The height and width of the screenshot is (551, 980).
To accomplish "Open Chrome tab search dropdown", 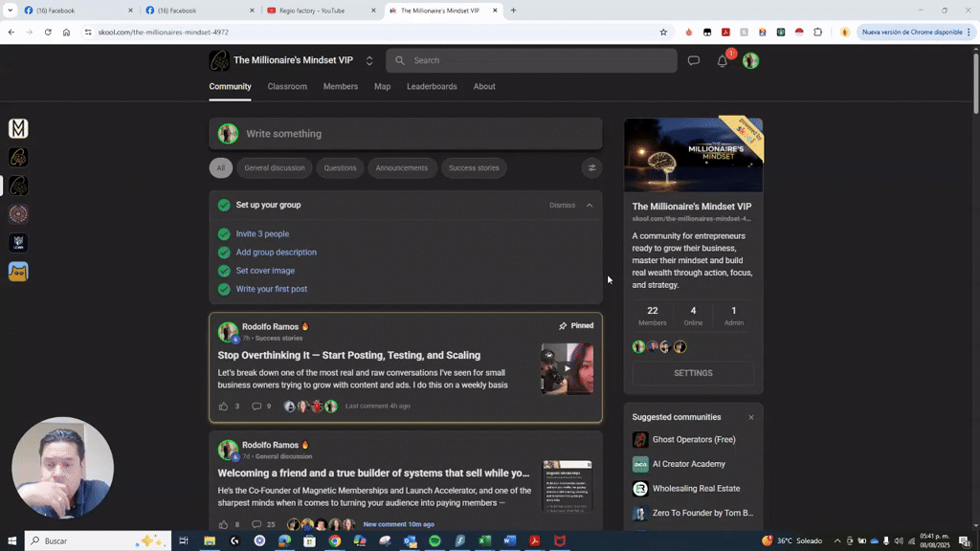I will (x=10, y=10).
